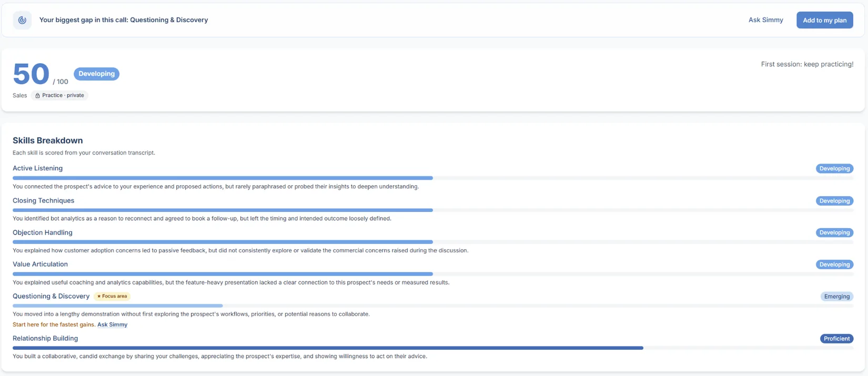Click Developing badge for Closing Techniques

click(834, 201)
